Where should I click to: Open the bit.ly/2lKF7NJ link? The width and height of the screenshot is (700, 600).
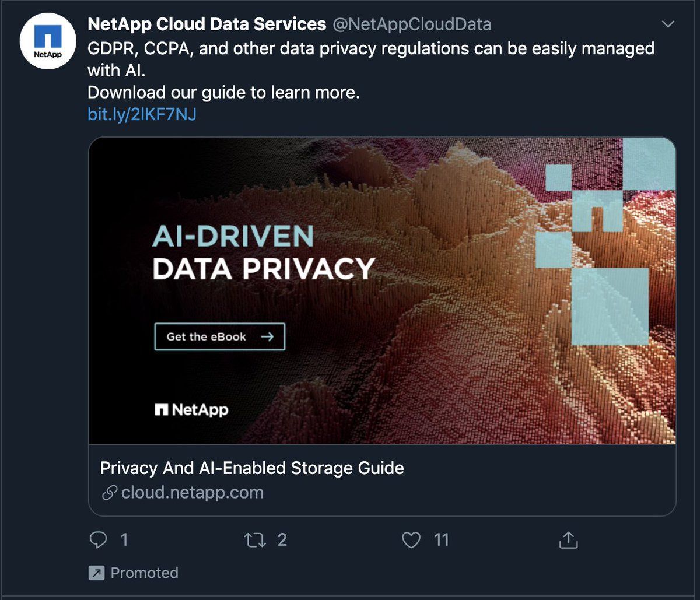pos(142,114)
